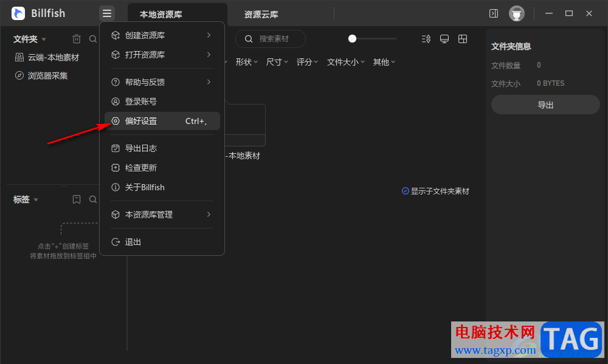Open the 其他 filter dropdown

pyautogui.click(x=384, y=62)
